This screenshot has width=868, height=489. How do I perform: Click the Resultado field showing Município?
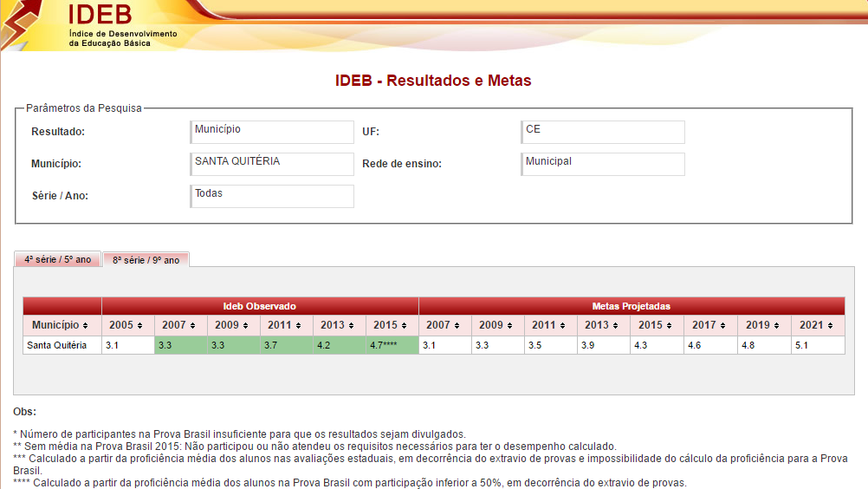(x=272, y=132)
